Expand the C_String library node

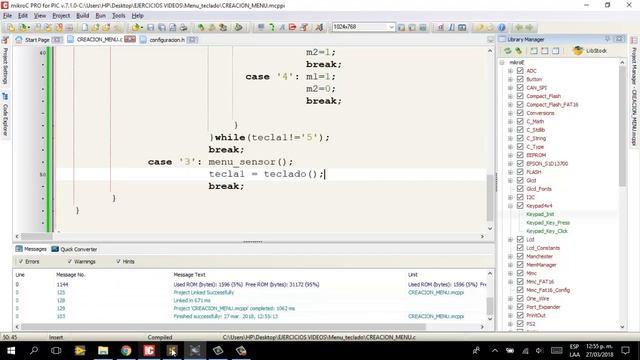510,138
